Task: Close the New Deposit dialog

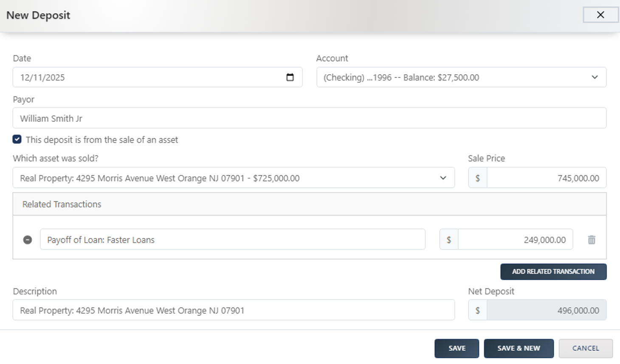Action: point(600,15)
